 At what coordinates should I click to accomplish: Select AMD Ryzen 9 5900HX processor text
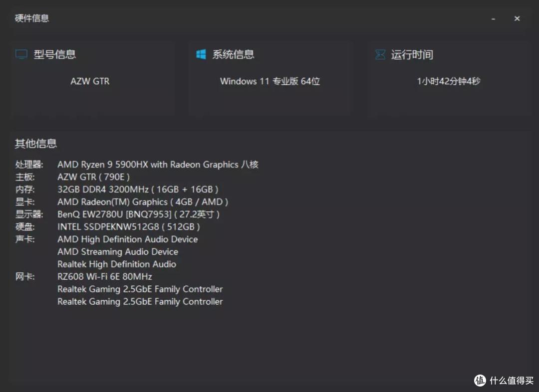tap(158, 165)
